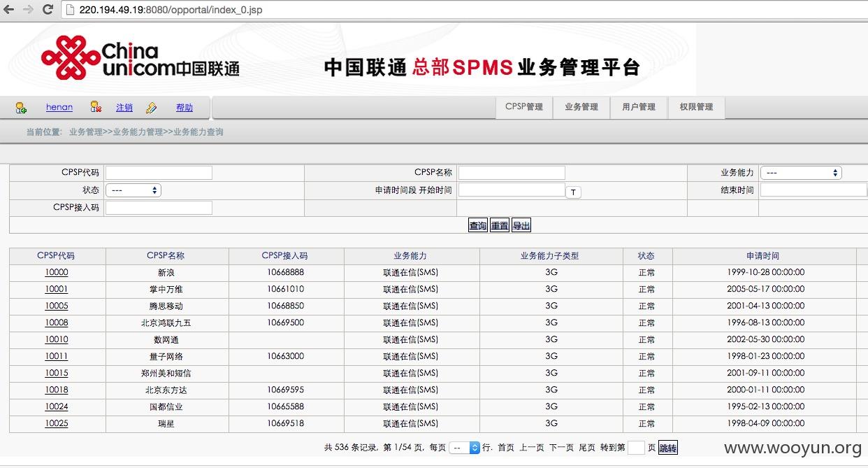This screenshot has width=868, height=468.
Task: Click the China Unicom logo
Action: [140, 58]
